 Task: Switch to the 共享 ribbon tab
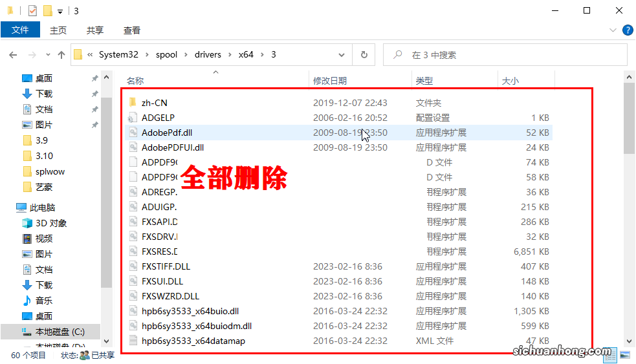(95, 30)
